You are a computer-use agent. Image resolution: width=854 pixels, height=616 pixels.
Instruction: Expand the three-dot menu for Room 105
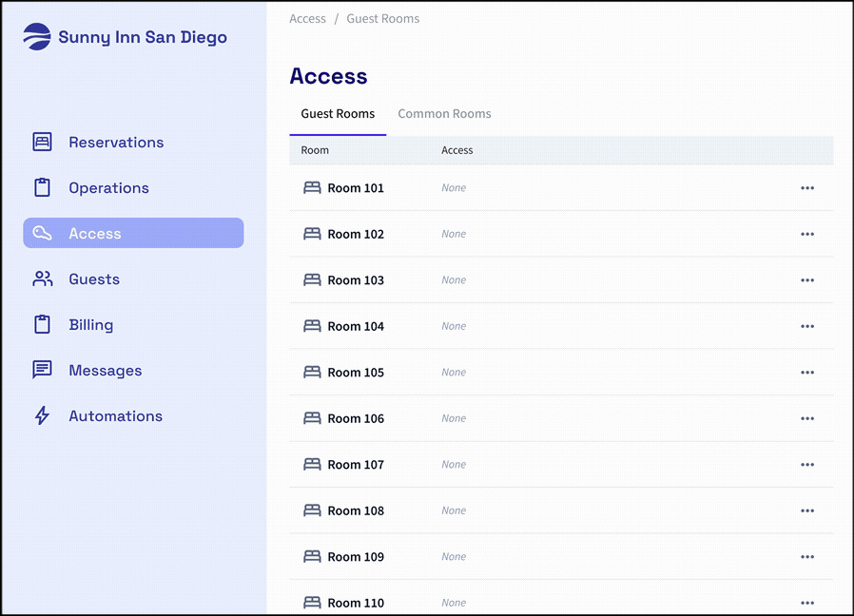click(807, 373)
